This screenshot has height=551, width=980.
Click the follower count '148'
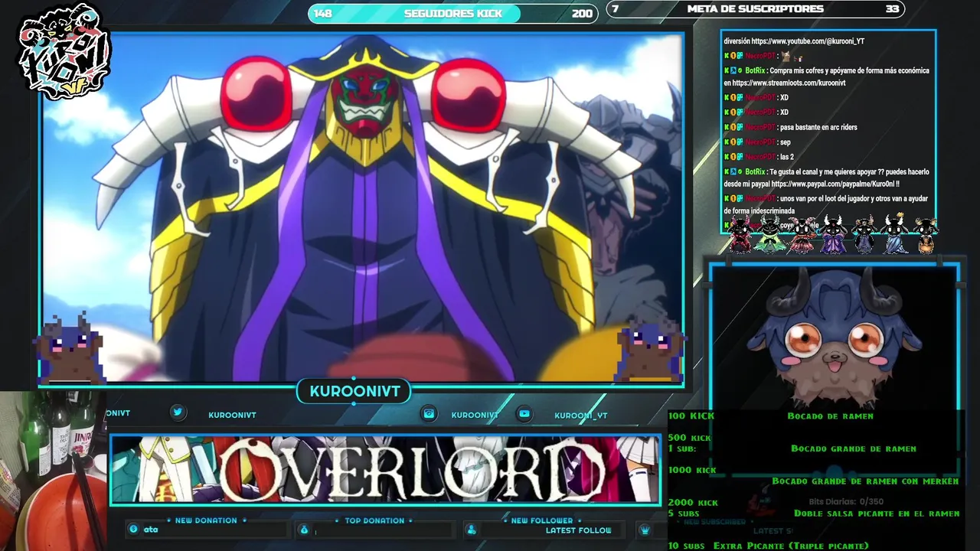tap(323, 13)
